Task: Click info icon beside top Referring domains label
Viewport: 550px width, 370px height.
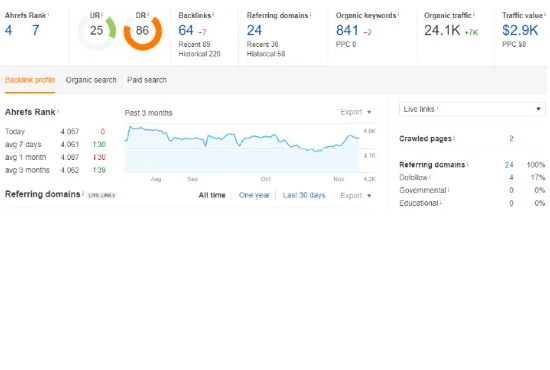Action: tap(310, 14)
